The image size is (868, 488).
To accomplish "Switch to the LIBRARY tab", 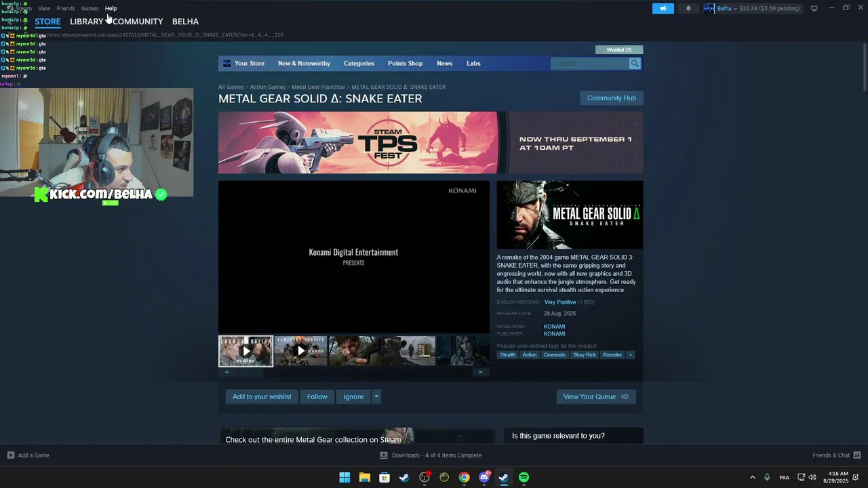I will point(87,22).
